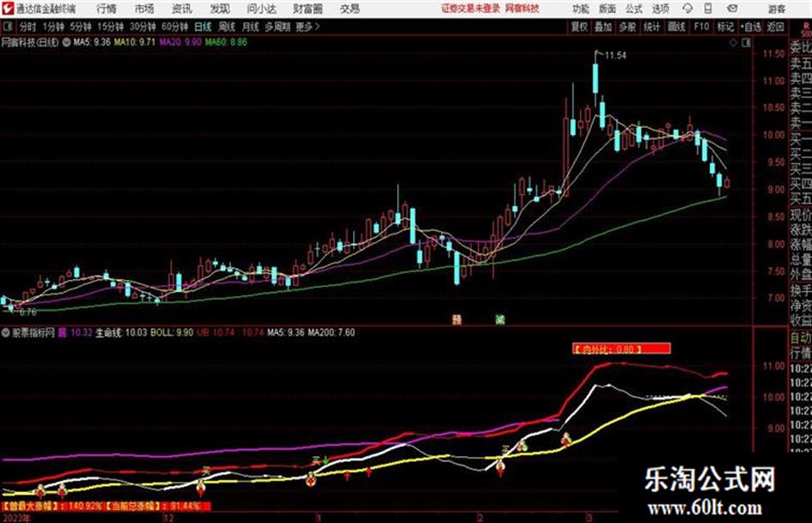Screen dimensions: 812x523
Task: Click the 标记 mark button
Action: click(725, 27)
